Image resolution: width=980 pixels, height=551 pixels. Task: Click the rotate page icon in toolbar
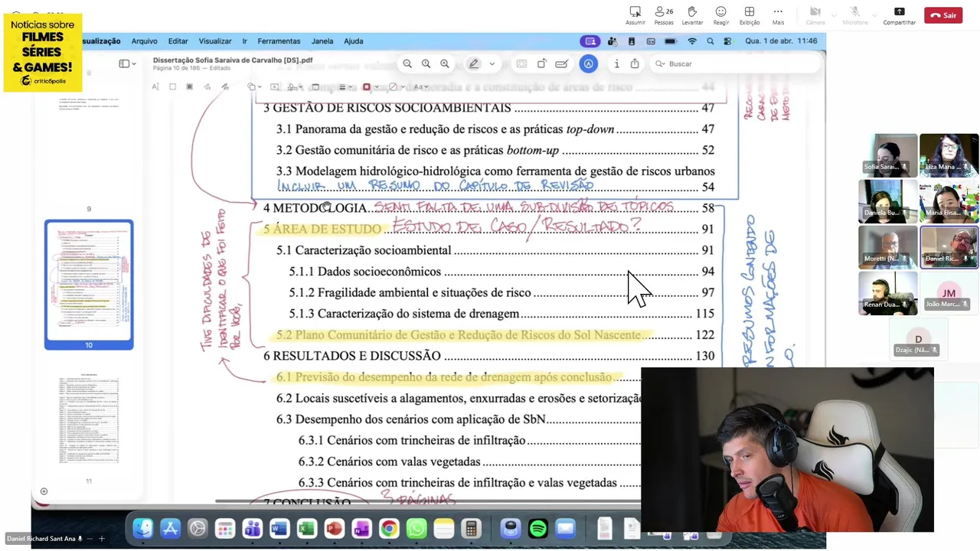tap(542, 64)
